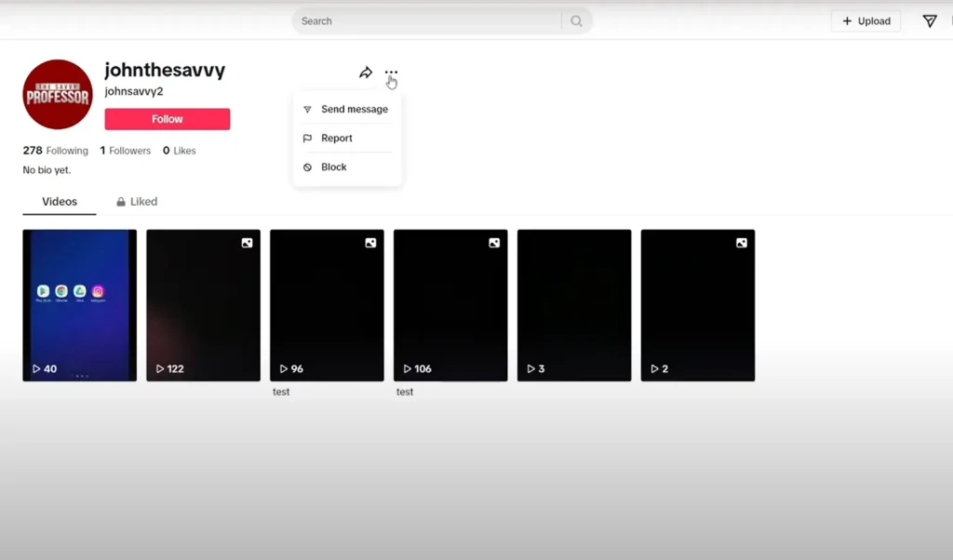Open the share profile arrow icon

pyautogui.click(x=365, y=72)
